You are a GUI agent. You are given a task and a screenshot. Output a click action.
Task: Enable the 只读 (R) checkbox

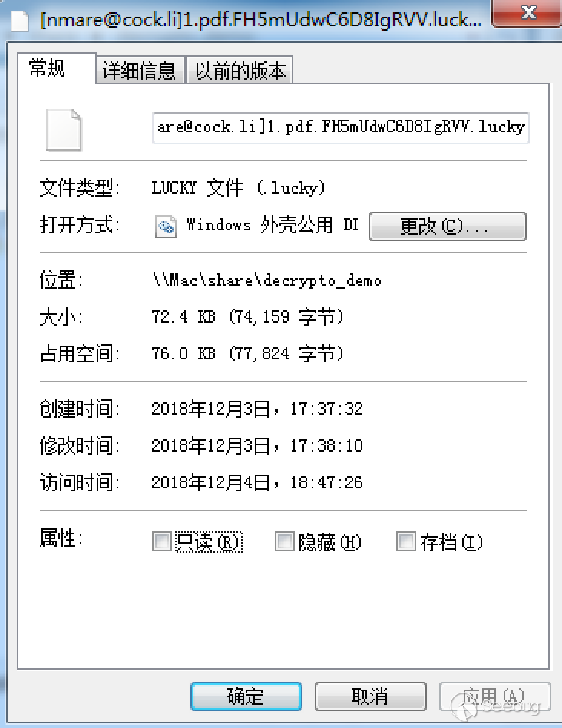click(x=162, y=541)
